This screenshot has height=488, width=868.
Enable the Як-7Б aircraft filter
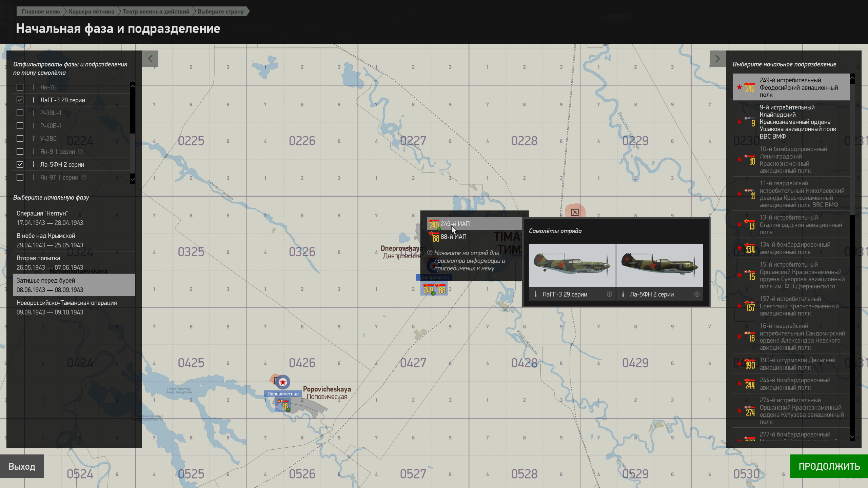coord(20,87)
